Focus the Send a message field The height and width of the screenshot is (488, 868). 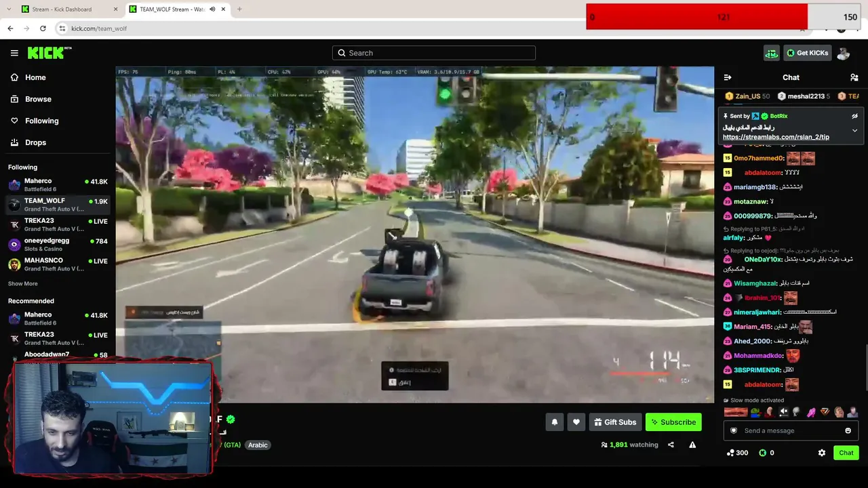pos(791,430)
